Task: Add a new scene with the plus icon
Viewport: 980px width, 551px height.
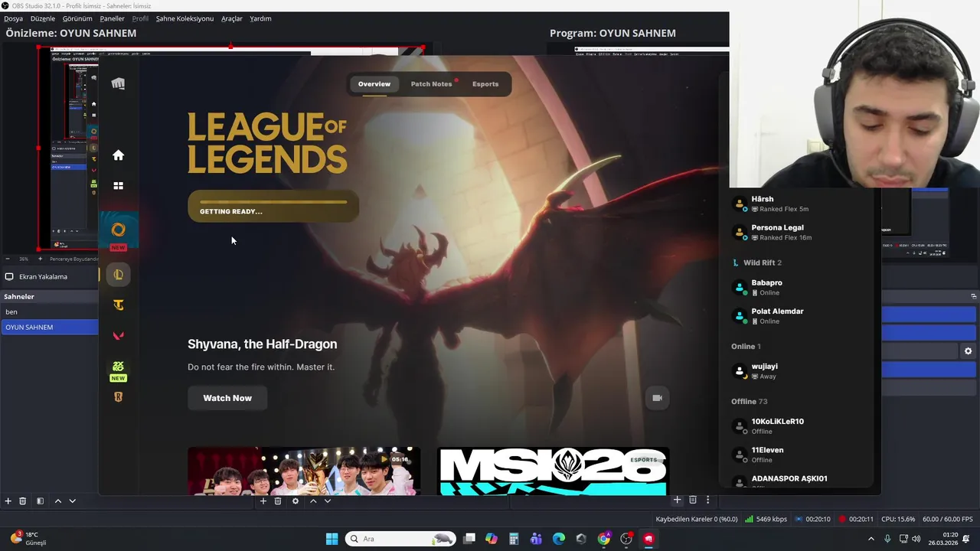Action: point(8,500)
